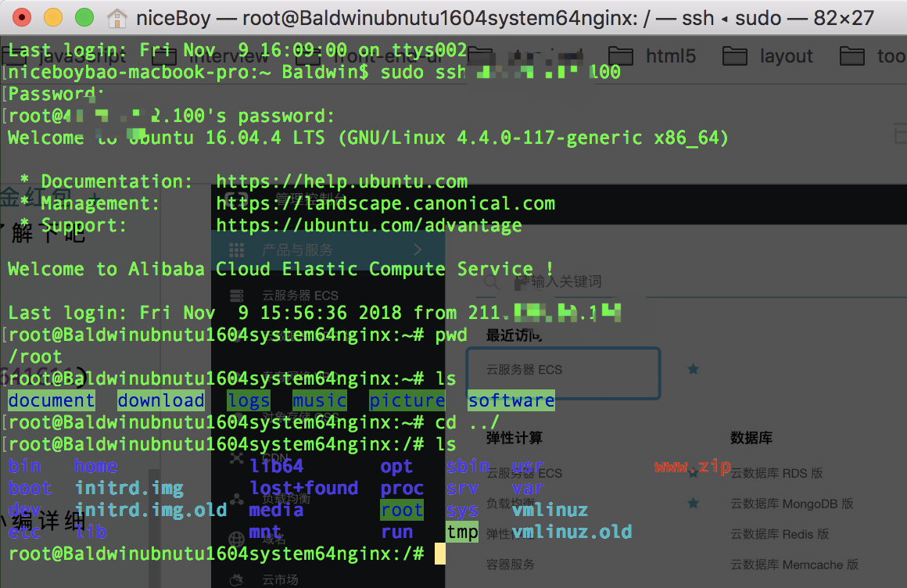Open 云数据库 Redis 版 link
Screen dimensions: 907x588
coord(780,534)
